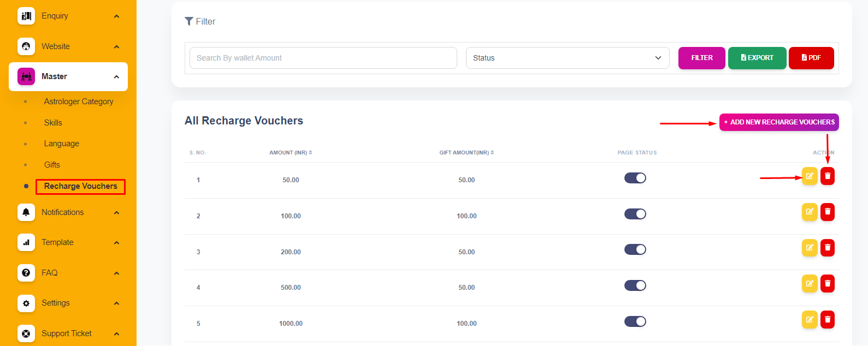Edit voucher in row 2 with amount 100.00

click(810, 212)
